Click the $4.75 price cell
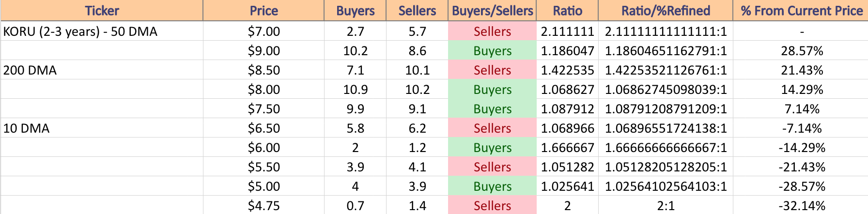The height and width of the screenshot is (214, 868). 263,206
